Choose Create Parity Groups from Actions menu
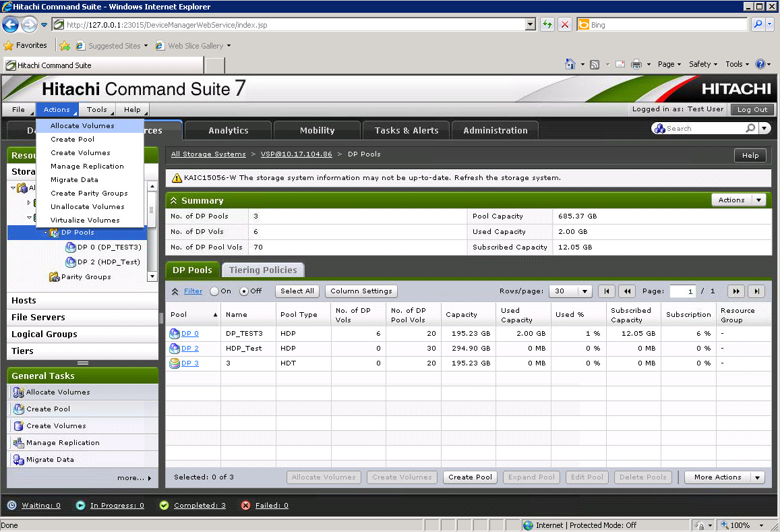Screen dimensions: 780x532 [x=90, y=193]
